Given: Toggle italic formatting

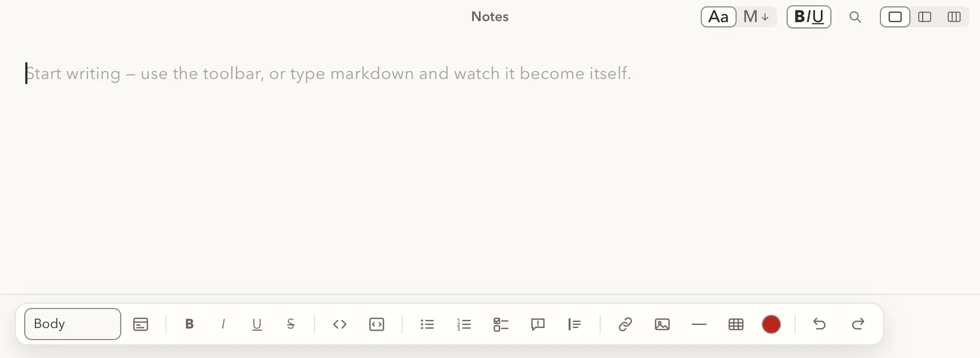Looking at the screenshot, I should click(x=223, y=324).
